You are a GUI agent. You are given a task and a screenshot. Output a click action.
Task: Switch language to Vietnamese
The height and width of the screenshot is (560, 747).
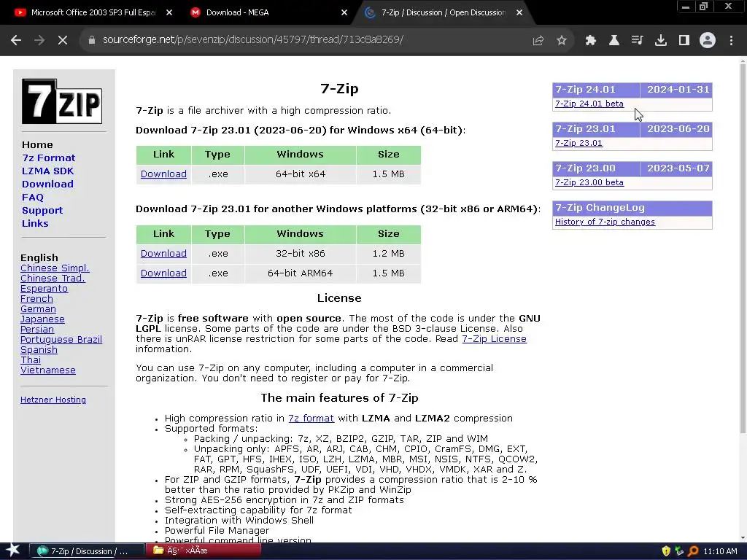47,370
